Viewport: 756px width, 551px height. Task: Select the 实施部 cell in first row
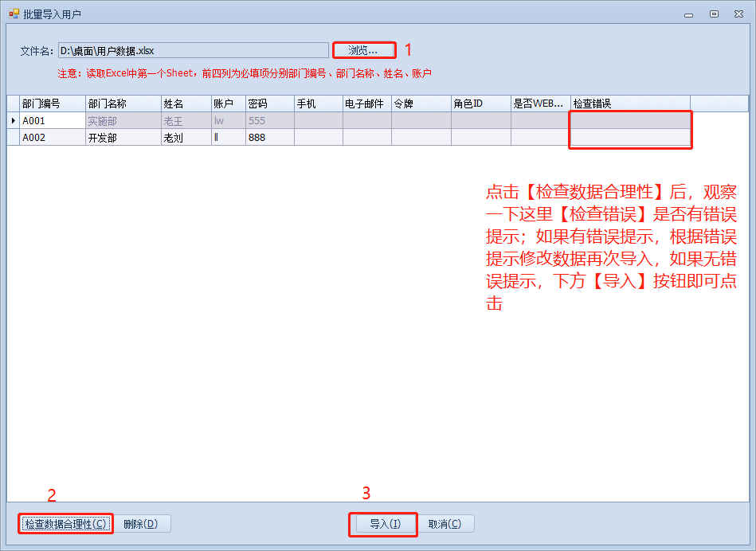[x=122, y=121]
